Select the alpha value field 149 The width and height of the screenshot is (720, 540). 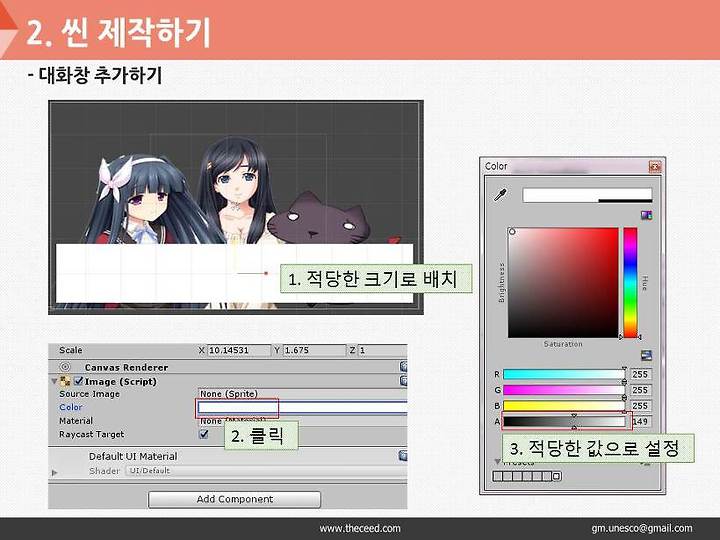pos(640,422)
